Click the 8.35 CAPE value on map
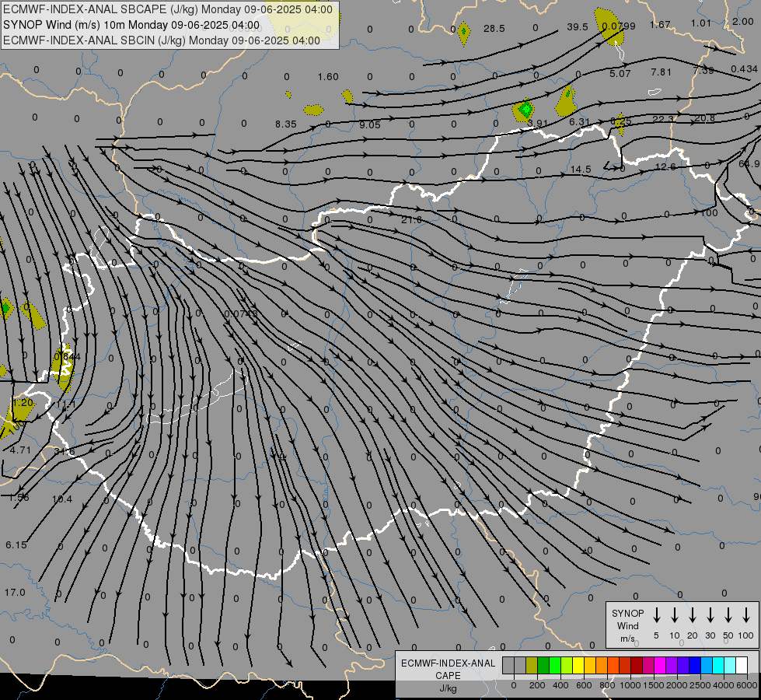Screen dimensions: 761x700 (x=286, y=124)
